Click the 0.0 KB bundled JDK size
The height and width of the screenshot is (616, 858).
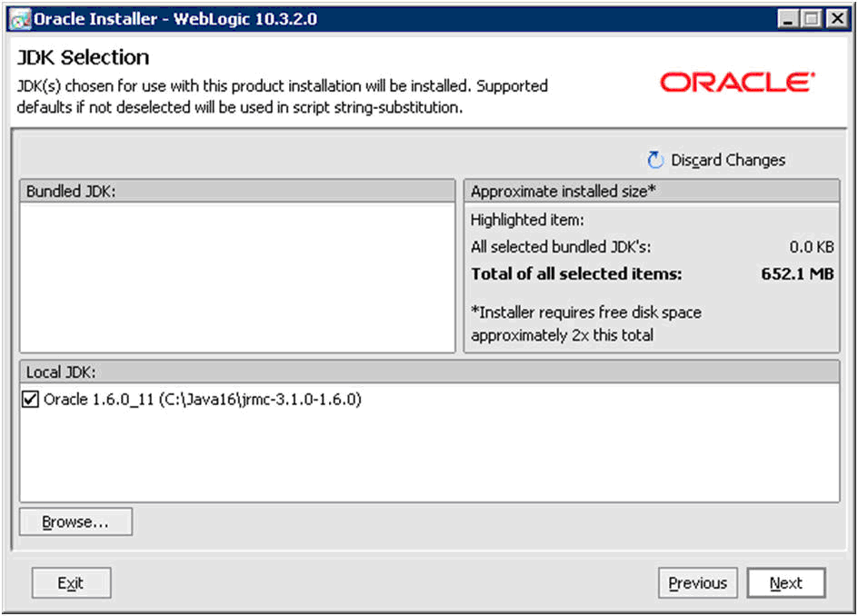click(812, 247)
